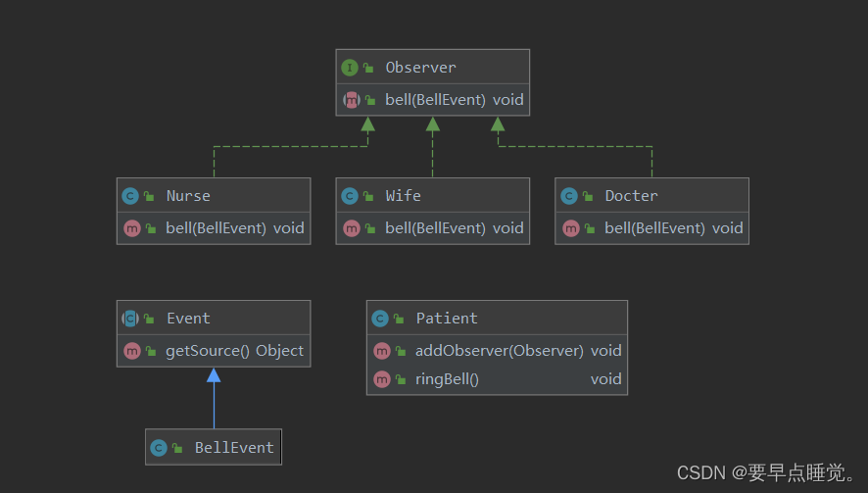This screenshot has width=868, height=493.
Task: Click the Nurse class icon
Action: [130, 196]
